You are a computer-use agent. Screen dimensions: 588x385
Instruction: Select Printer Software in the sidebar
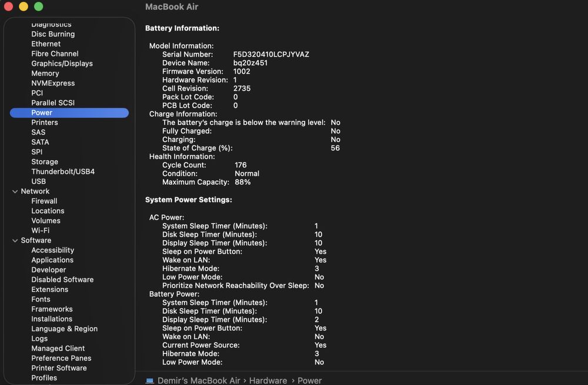click(59, 368)
